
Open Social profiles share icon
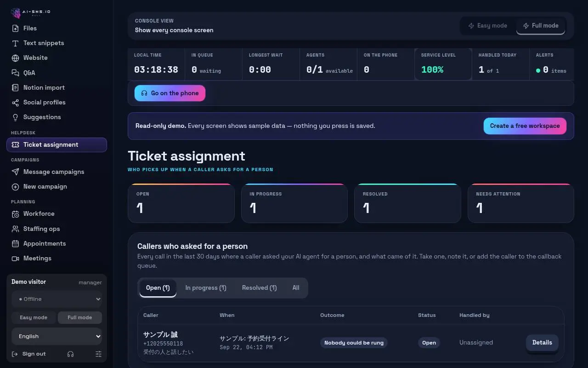(15, 102)
